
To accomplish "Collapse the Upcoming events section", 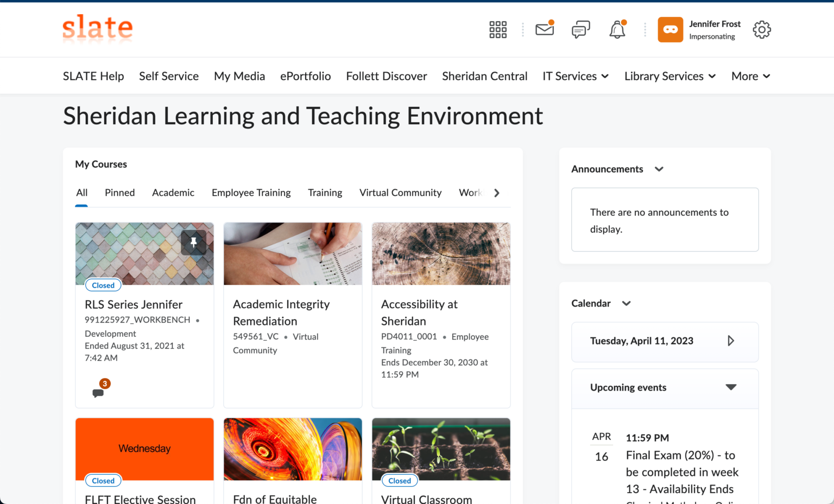I will (731, 387).
